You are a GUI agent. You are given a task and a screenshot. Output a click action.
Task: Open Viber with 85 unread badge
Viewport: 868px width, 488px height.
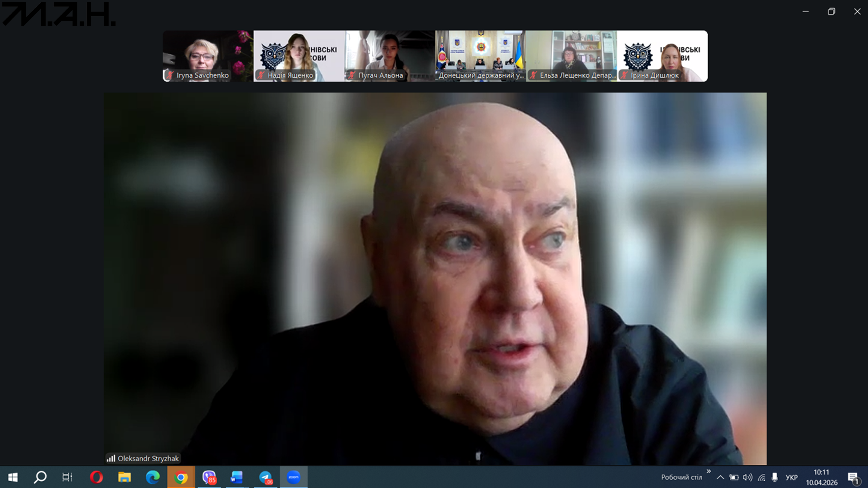209,477
